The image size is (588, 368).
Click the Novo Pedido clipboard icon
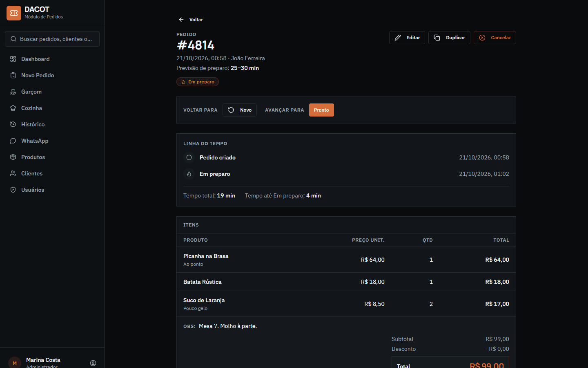(x=13, y=75)
